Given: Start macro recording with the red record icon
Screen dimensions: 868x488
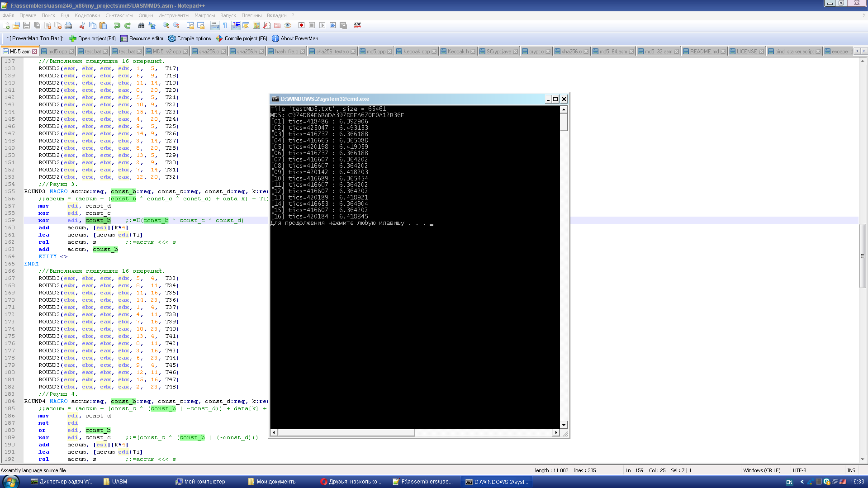Looking at the screenshot, I should click(301, 25).
